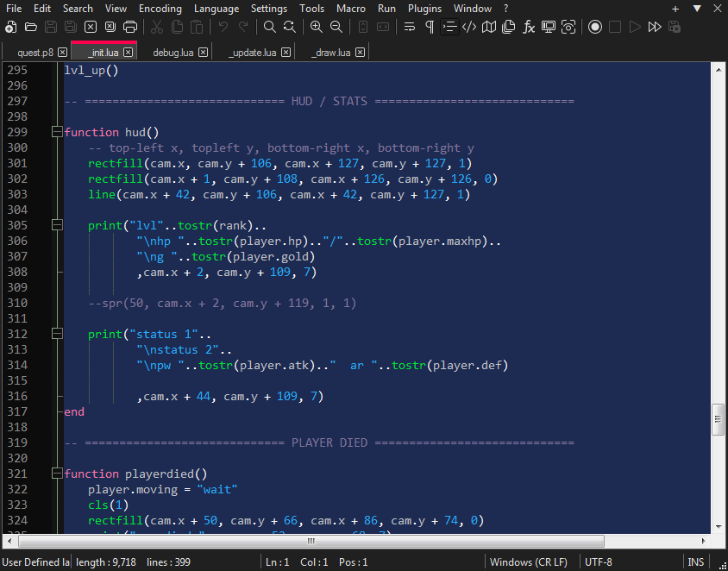728x571 pixels.
Task: Click the synchronize horizontal scrolling icon
Action: pos(383,27)
